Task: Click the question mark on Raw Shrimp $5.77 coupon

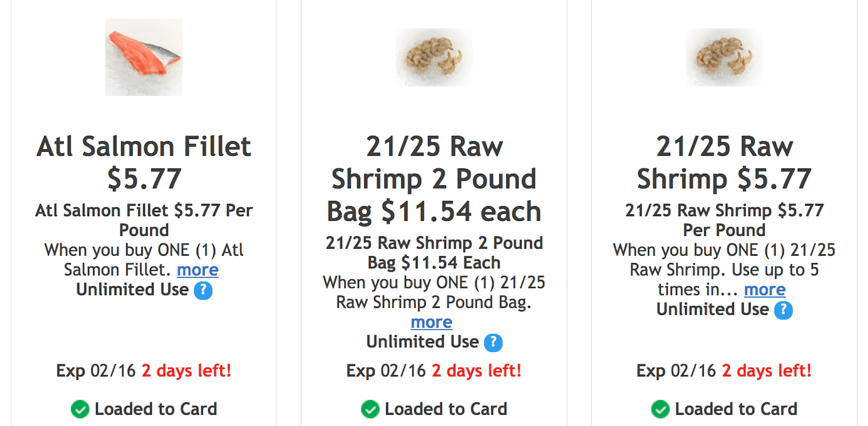Action: click(x=783, y=310)
